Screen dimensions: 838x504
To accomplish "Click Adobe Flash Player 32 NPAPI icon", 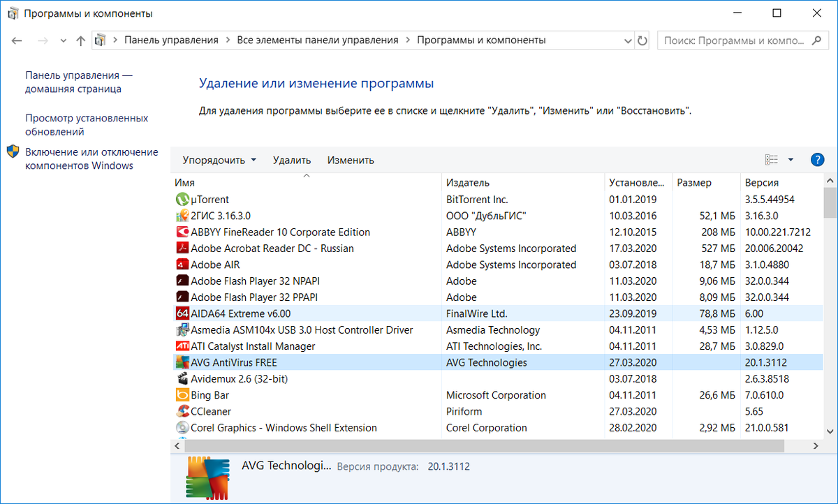I will pyautogui.click(x=182, y=281).
